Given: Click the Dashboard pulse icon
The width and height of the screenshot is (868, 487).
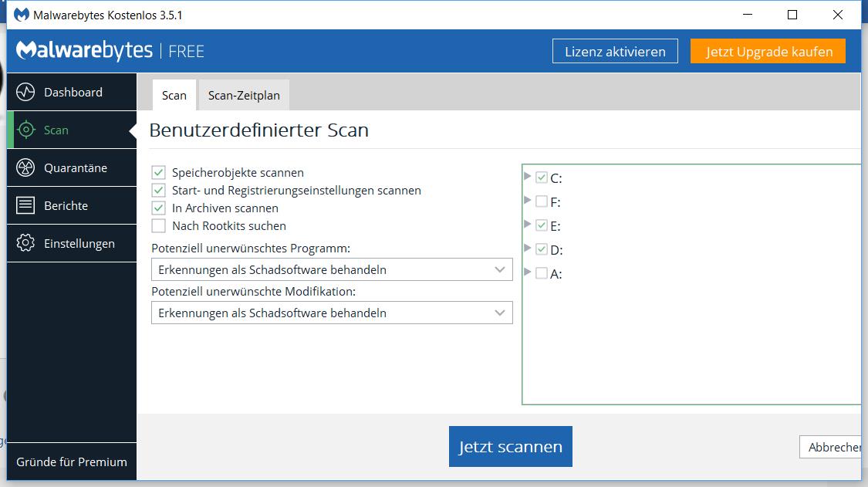Looking at the screenshot, I should click(x=25, y=92).
